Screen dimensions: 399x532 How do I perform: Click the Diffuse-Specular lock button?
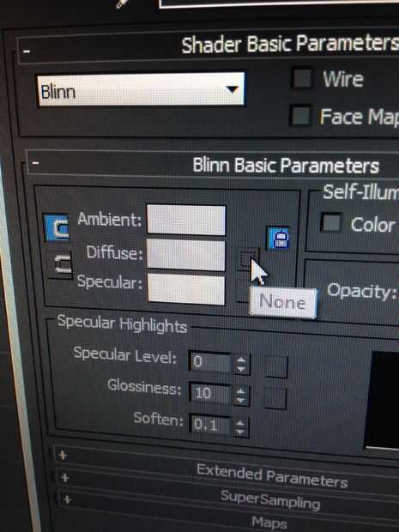tap(63, 264)
